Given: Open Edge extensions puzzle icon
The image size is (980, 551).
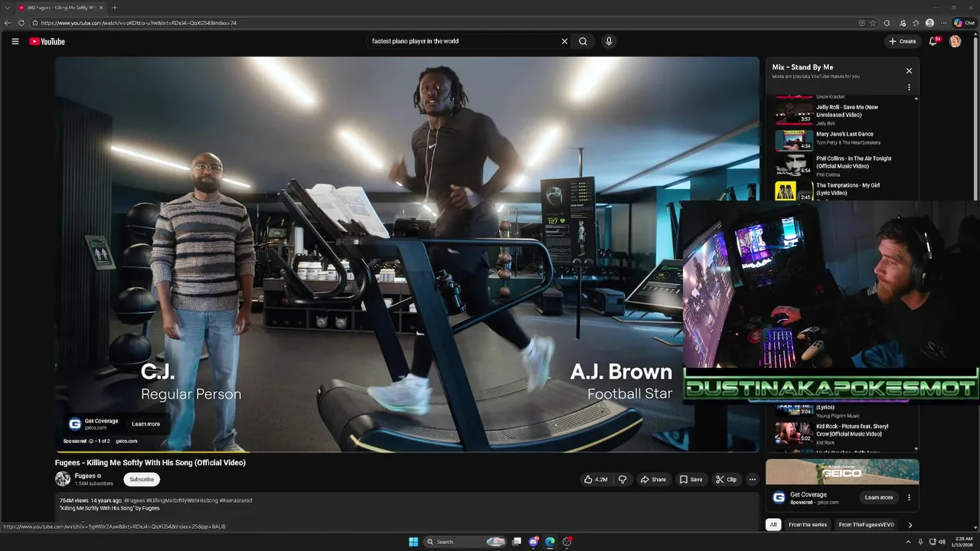Looking at the screenshot, I should 887,23.
